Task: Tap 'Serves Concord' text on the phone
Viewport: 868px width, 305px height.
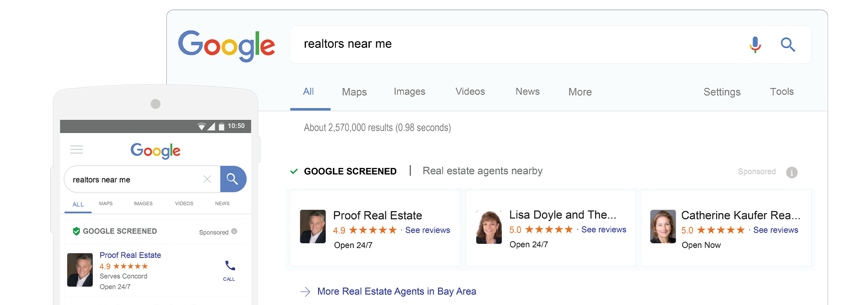Action: [123, 276]
